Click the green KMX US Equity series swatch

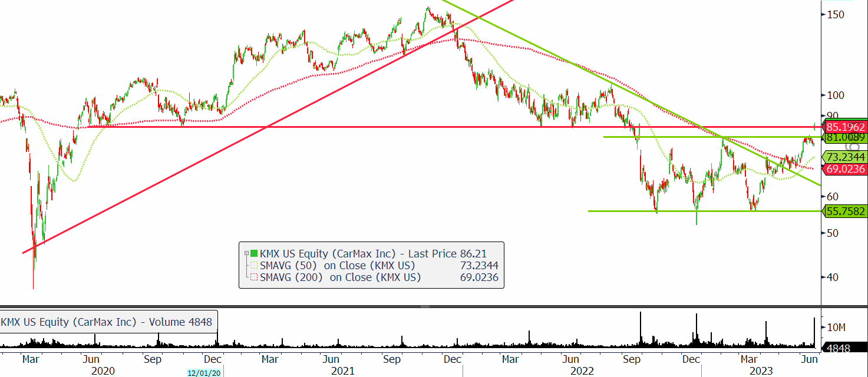(x=255, y=253)
